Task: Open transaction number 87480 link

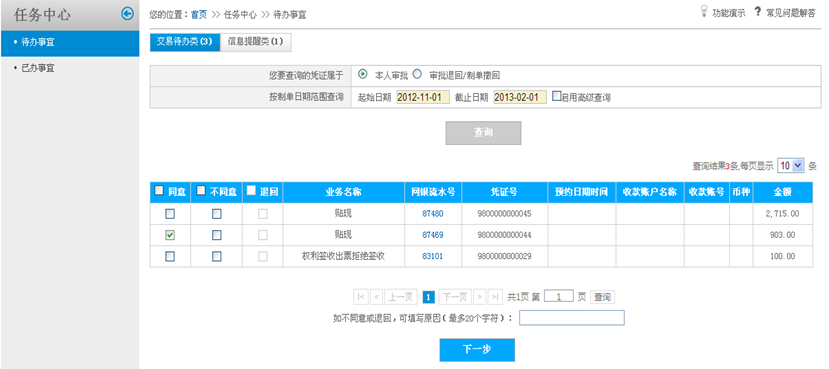Action: [432, 214]
